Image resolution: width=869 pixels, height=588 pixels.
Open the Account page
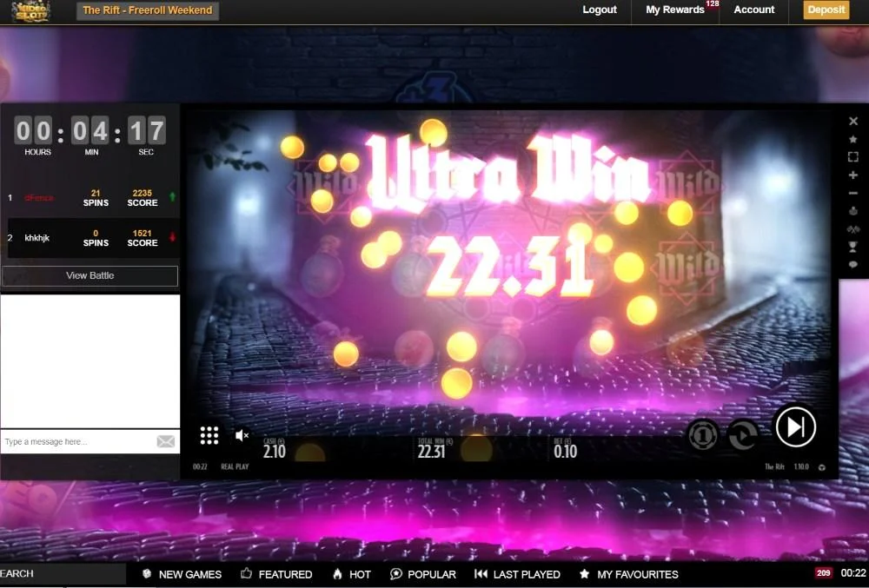(753, 10)
